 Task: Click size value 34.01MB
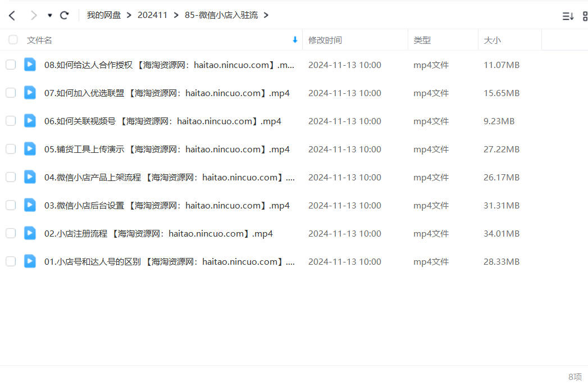[x=502, y=234]
